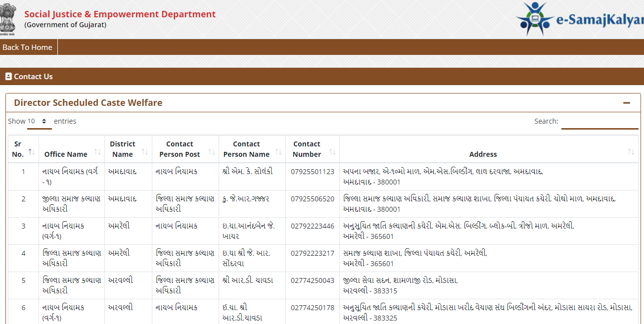Viewport: 644px width, 324px height.
Task: Click district cell અમરેલી in row 3
Action: click(x=119, y=226)
